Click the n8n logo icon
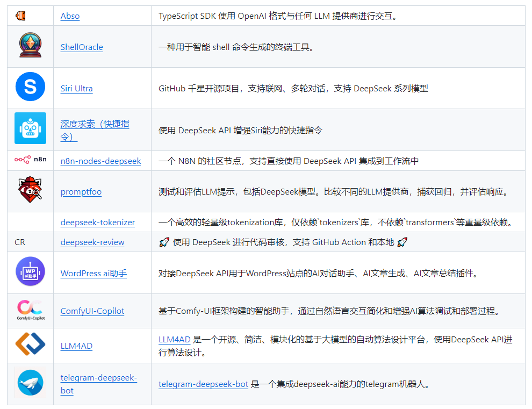The width and height of the screenshot is (532, 409). click(31, 159)
